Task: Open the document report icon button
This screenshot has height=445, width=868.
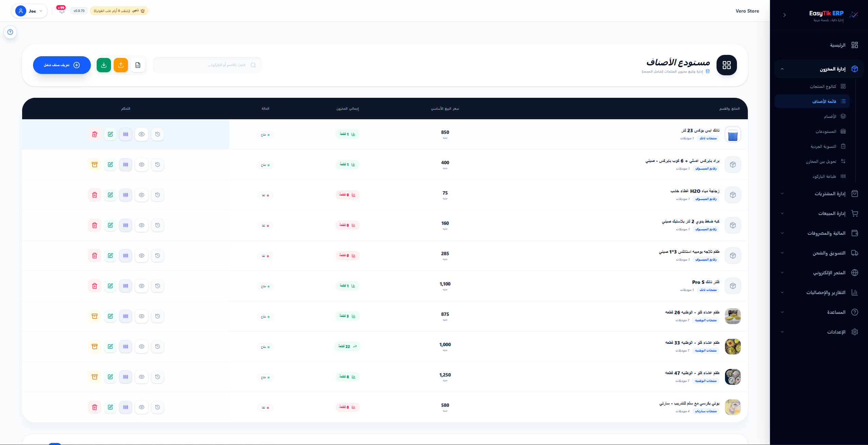Action: click(138, 65)
